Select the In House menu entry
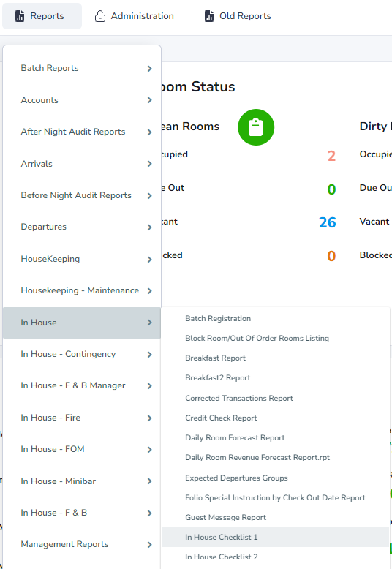Screen dimensions: 392x569 (82, 323)
